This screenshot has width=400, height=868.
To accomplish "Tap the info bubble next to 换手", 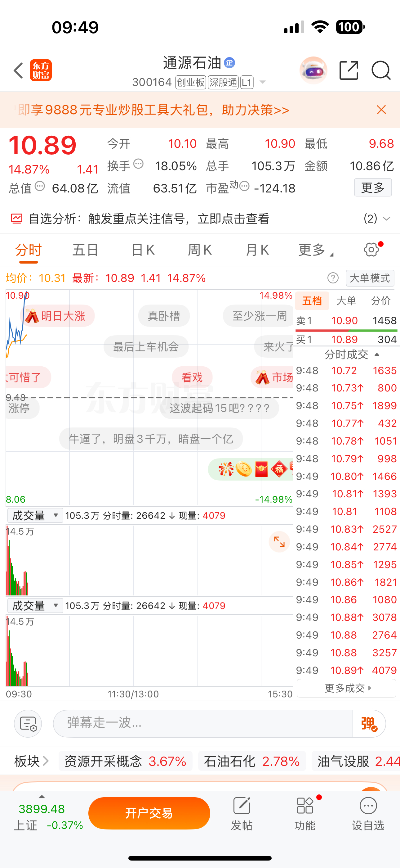I will 138,164.
